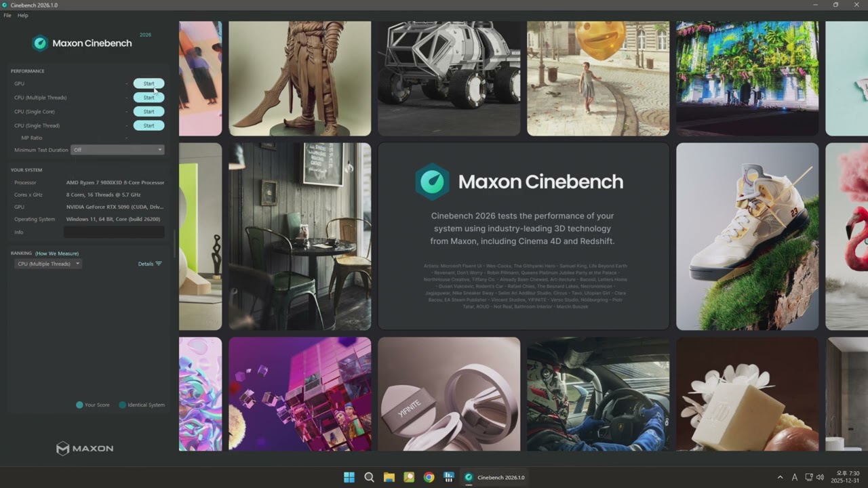The image size is (868, 488).
Task: Select the cafe interior thumbnail
Action: coord(300,237)
